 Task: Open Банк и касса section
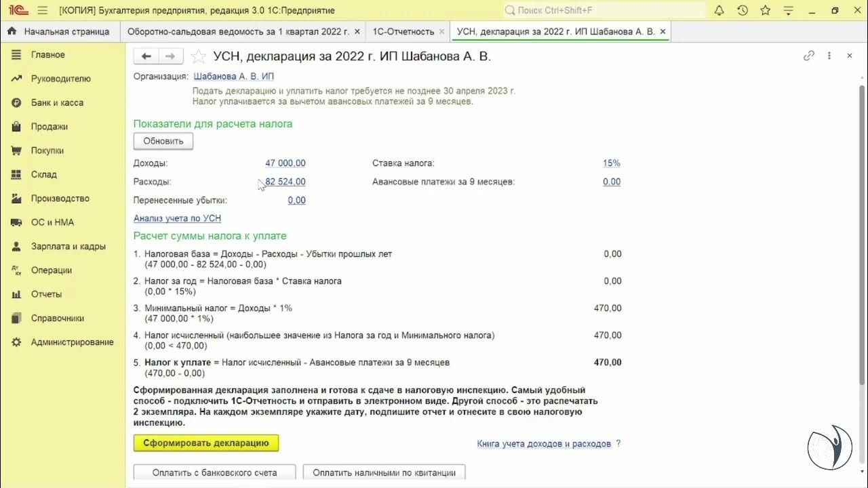tap(57, 102)
